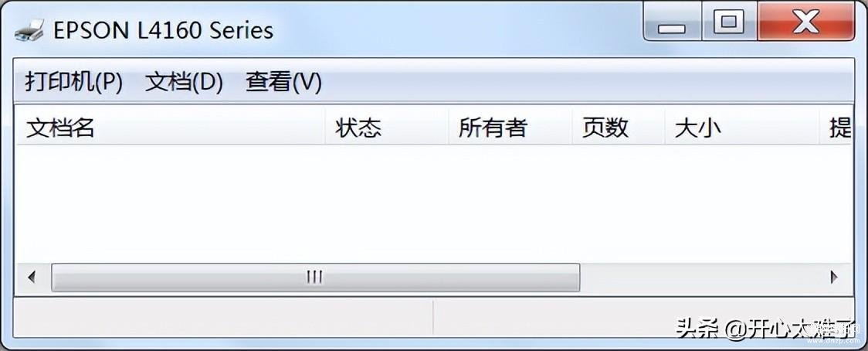
Task: Click the partially visible 提 column header
Action: (836, 128)
